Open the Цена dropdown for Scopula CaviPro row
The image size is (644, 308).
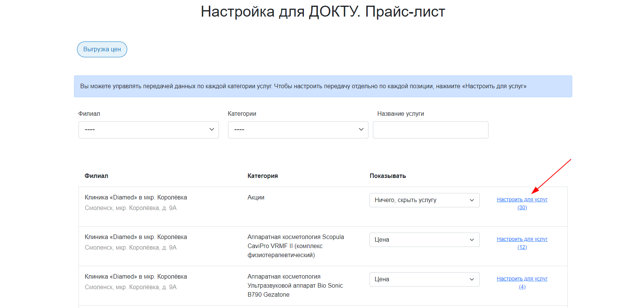click(x=425, y=240)
